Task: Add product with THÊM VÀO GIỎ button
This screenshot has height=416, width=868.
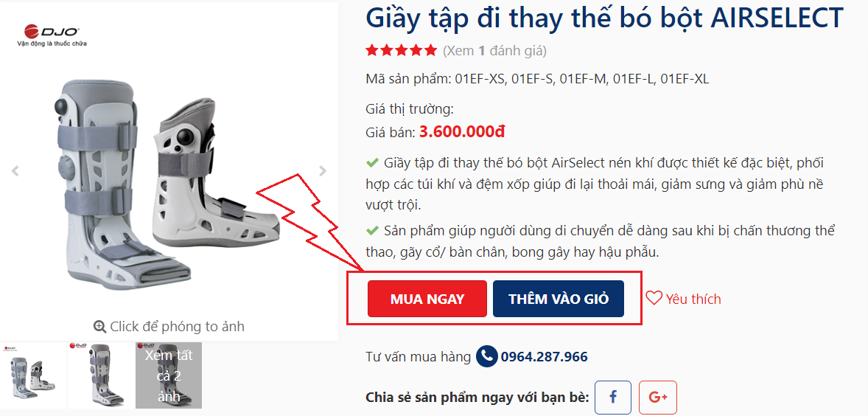Action: click(558, 299)
